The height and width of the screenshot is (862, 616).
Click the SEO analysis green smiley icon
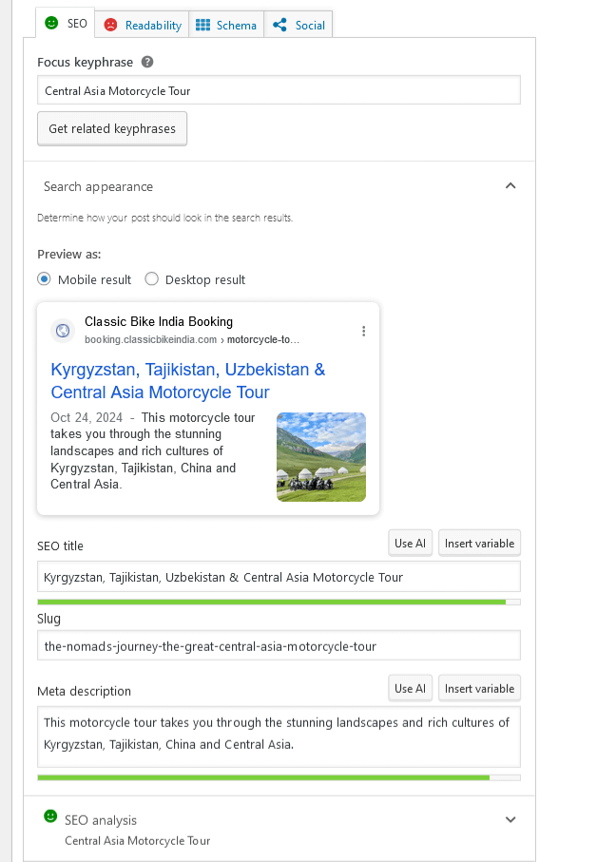(50, 816)
